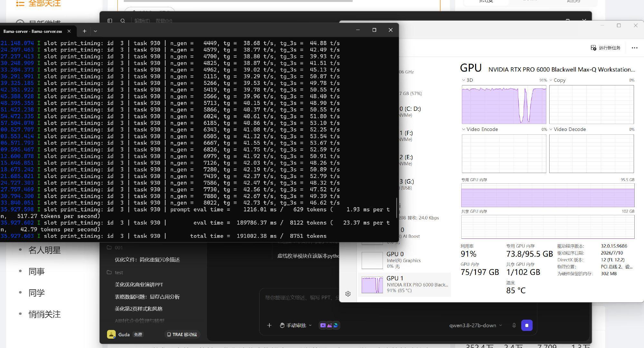The height and width of the screenshot is (348, 644).
Task: Open the 手动审批 approval mode dropdown
Action: pos(296,325)
